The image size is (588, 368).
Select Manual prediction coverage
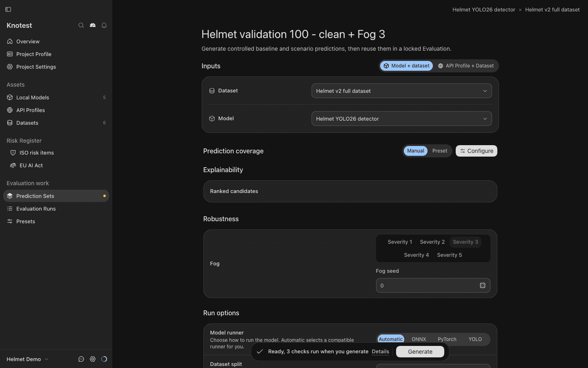click(x=416, y=151)
